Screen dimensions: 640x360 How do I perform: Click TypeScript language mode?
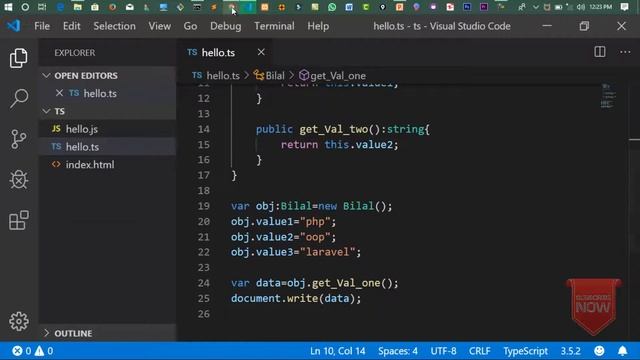pyautogui.click(x=525, y=351)
